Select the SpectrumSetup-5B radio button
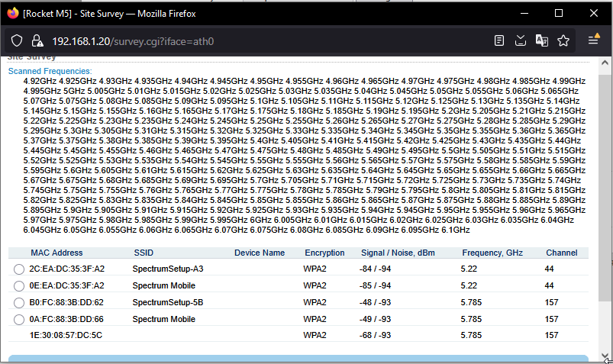 click(x=19, y=303)
